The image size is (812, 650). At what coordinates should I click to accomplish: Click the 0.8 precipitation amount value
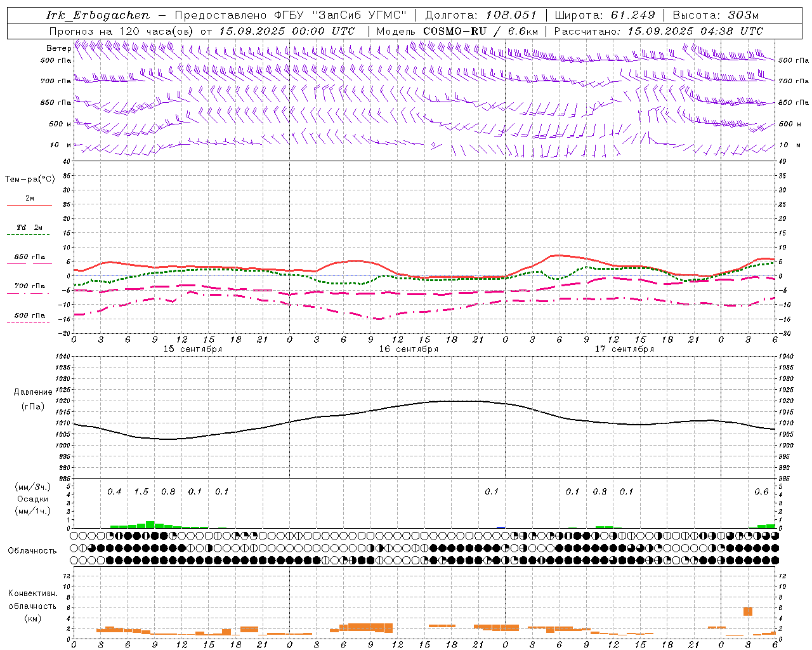[x=168, y=491]
